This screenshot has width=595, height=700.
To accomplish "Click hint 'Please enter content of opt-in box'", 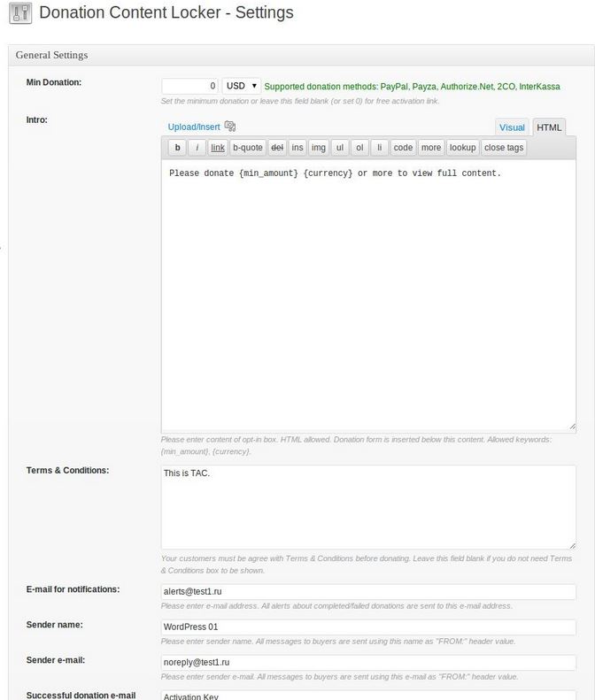I will [x=357, y=445].
